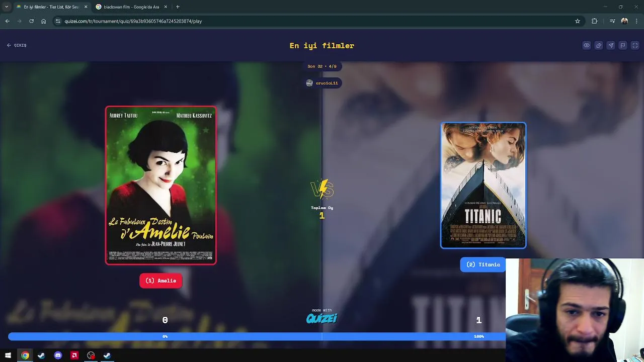The height and width of the screenshot is (362, 644).
Task: Switch to the 'blackswan film' Google tab
Action: [x=131, y=7]
